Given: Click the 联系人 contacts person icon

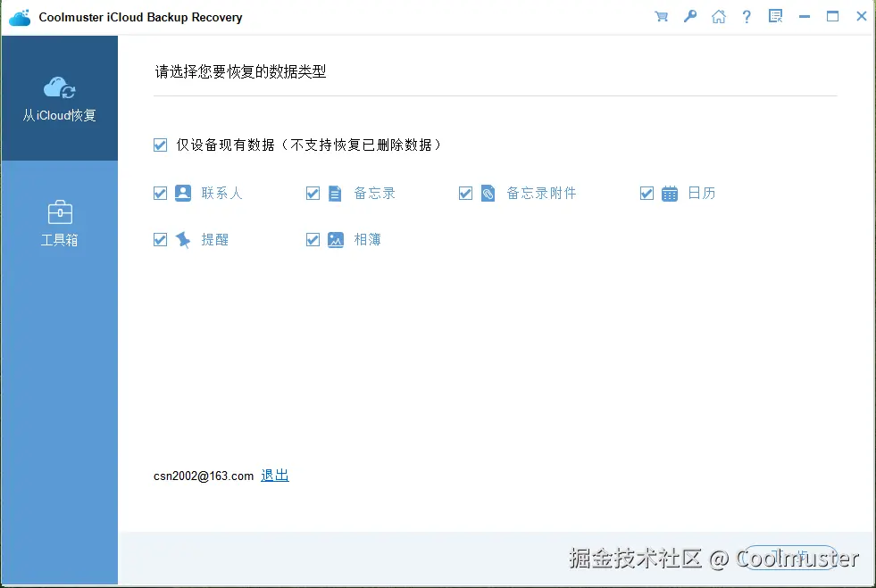Looking at the screenshot, I should (x=181, y=193).
